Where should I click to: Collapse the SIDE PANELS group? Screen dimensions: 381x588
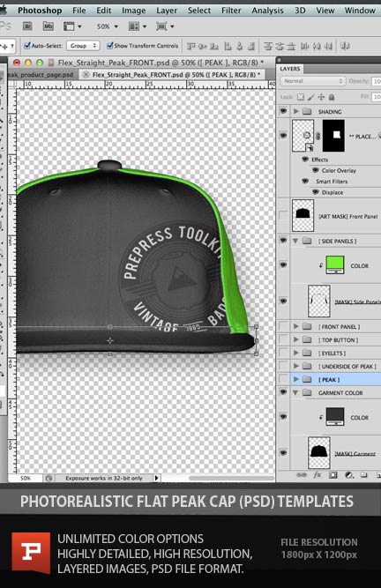[x=295, y=242]
